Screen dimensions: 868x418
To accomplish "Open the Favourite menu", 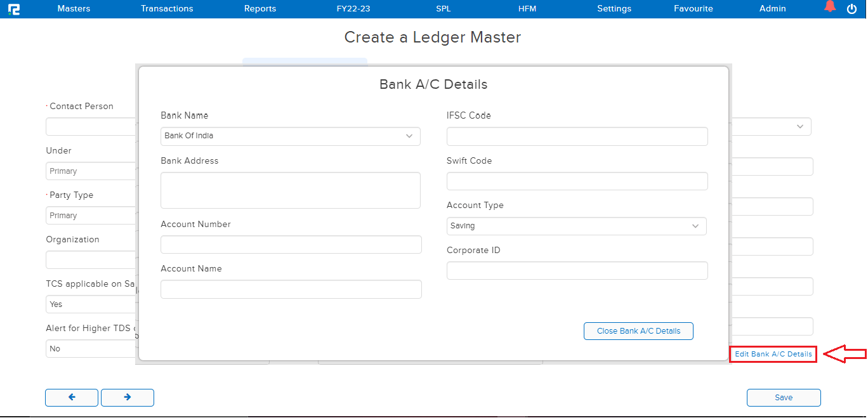I will 694,9.
